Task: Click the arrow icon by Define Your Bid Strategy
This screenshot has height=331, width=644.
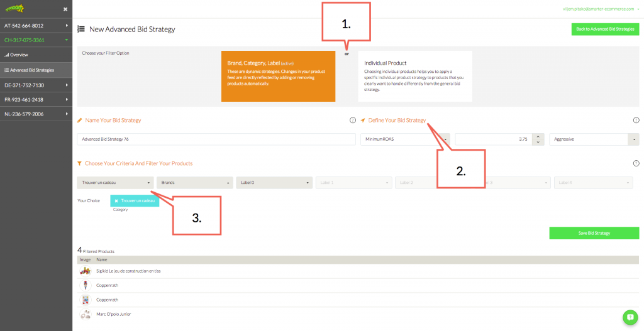Action: pos(363,120)
